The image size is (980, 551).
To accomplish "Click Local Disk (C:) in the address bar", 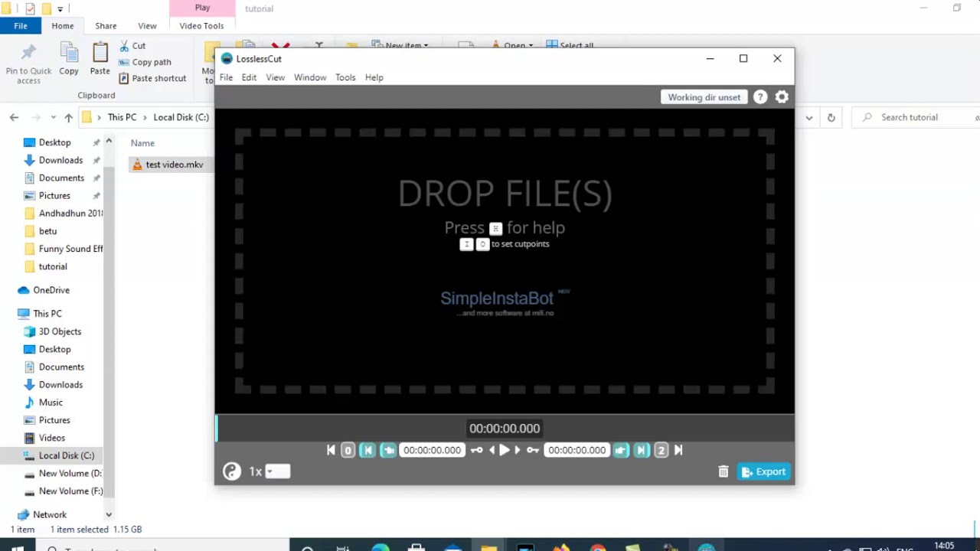I will pyautogui.click(x=181, y=117).
